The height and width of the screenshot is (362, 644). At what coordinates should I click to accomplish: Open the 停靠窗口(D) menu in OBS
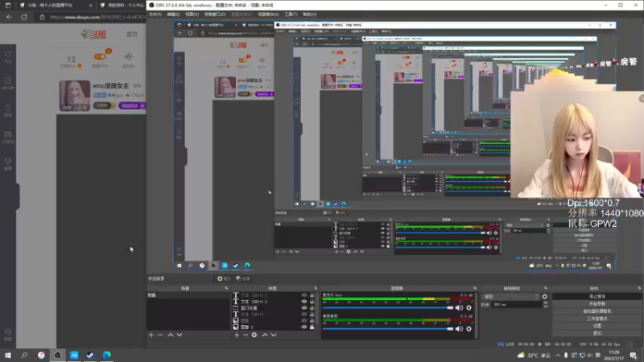[x=215, y=14]
